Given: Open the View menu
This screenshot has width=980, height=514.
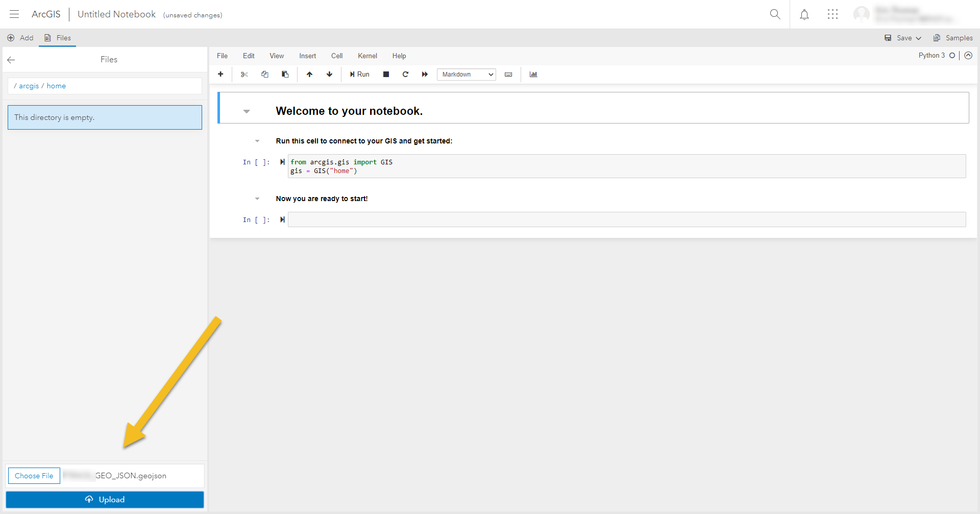Looking at the screenshot, I should pos(277,56).
